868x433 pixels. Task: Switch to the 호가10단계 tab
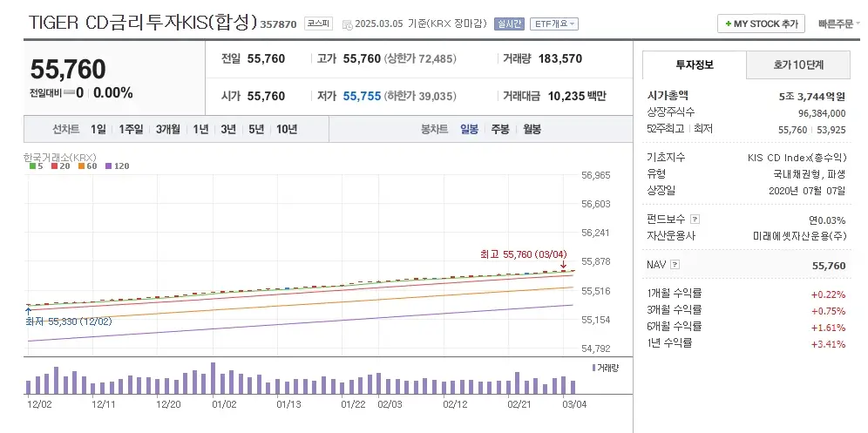click(x=798, y=65)
